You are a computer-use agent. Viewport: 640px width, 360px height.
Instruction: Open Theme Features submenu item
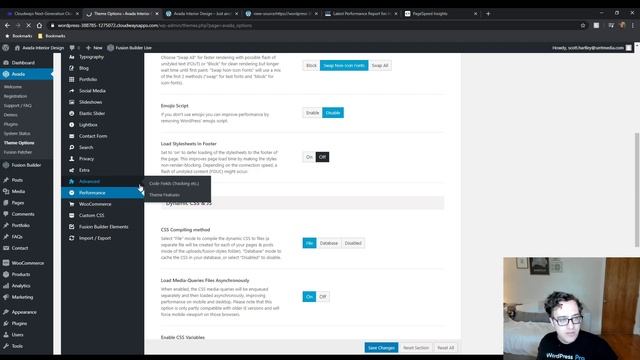(164, 195)
